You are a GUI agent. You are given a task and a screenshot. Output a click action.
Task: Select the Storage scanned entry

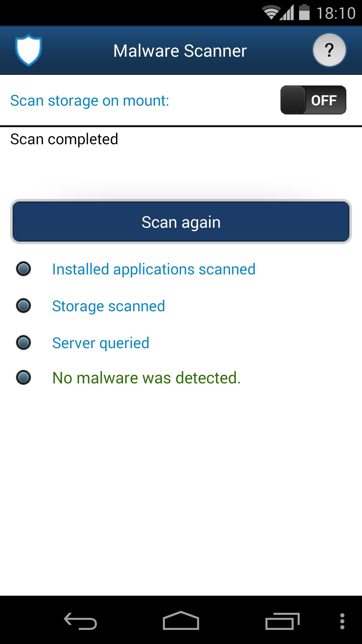[109, 306]
